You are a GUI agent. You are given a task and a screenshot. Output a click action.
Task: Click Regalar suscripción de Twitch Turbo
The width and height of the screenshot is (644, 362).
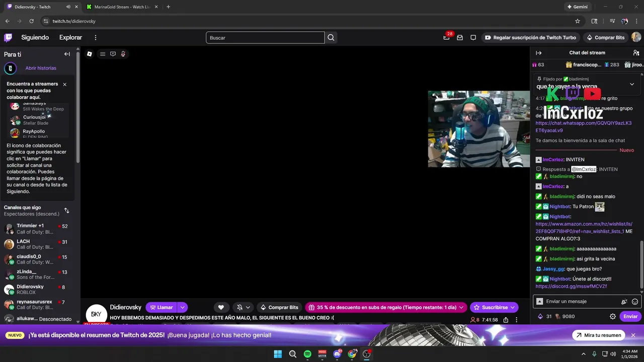(x=531, y=38)
